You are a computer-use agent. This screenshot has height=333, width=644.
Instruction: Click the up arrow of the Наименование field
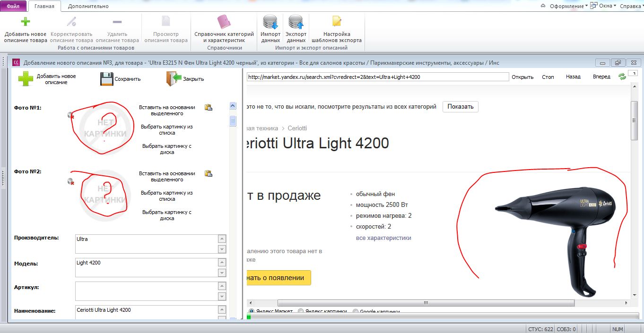click(222, 310)
